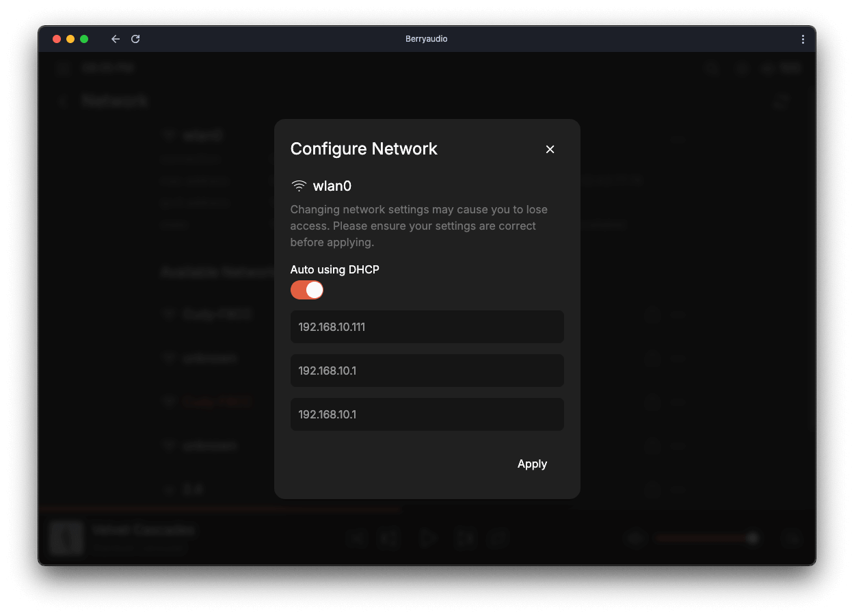Image resolution: width=854 pixels, height=616 pixels.
Task: Minimize window with the yellow button
Action: pos(70,39)
